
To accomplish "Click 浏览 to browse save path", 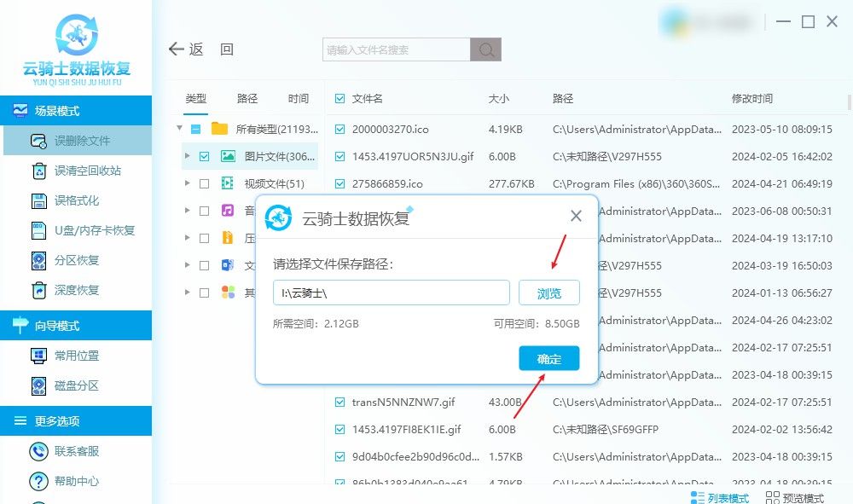I will click(x=548, y=293).
